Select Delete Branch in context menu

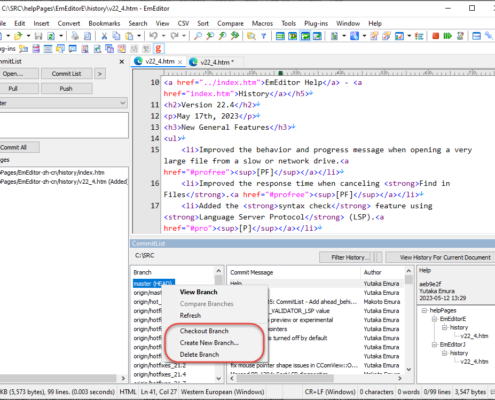(x=199, y=355)
